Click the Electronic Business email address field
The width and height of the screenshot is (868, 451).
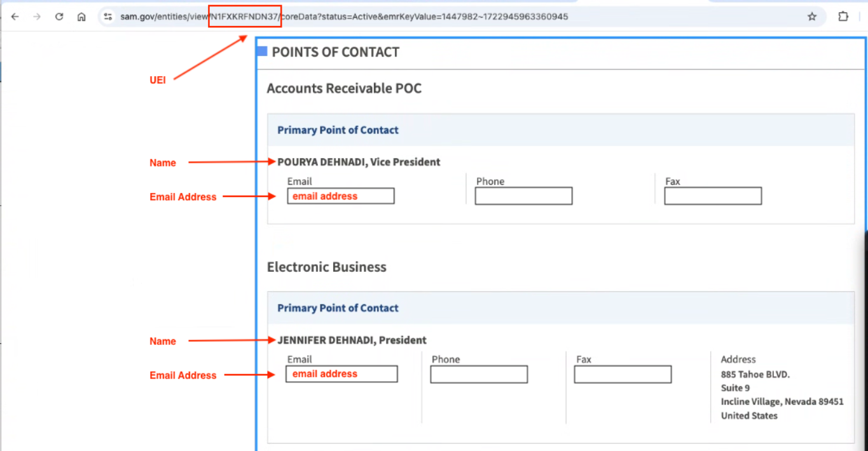[341, 374]
